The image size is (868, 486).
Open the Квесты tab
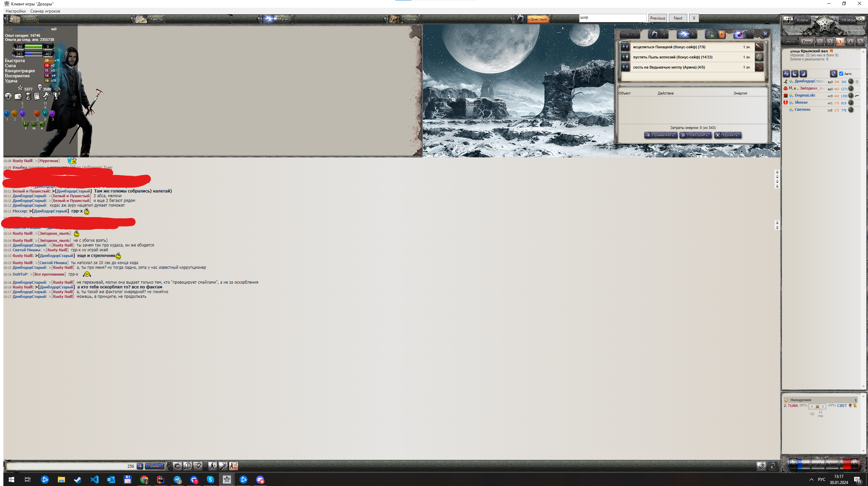[x=149, y=19]
